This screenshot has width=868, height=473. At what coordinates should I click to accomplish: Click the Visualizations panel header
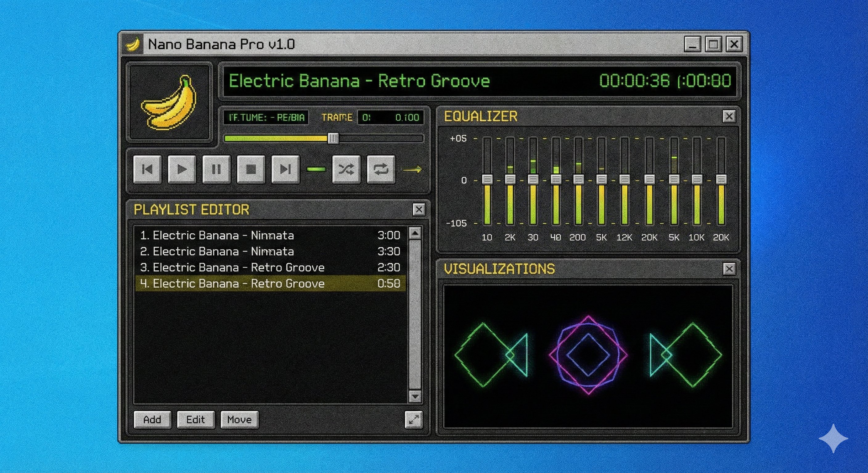(x=500, y=268)
